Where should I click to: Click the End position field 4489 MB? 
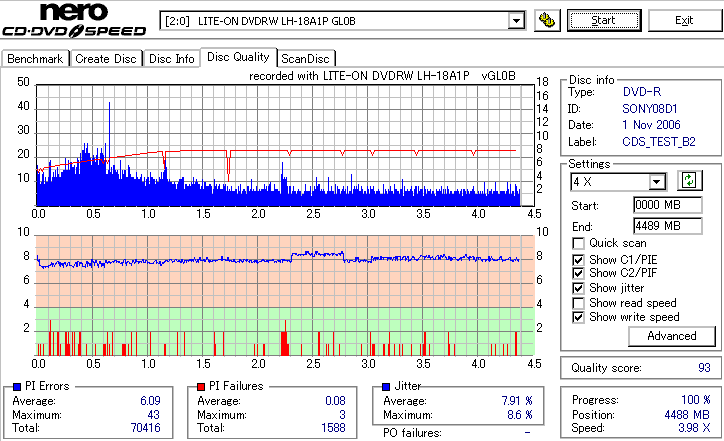coord(668,226)
